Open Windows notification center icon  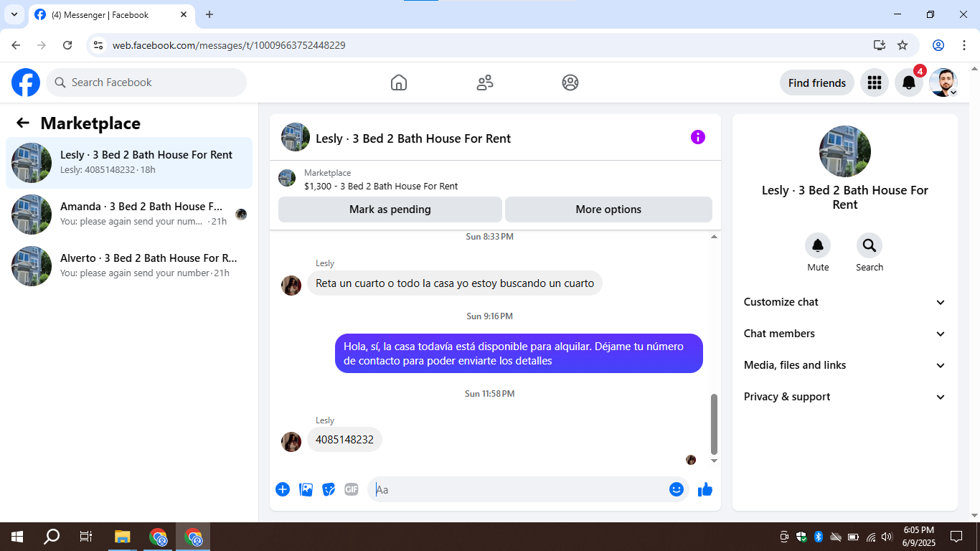(x=956, y=537)
